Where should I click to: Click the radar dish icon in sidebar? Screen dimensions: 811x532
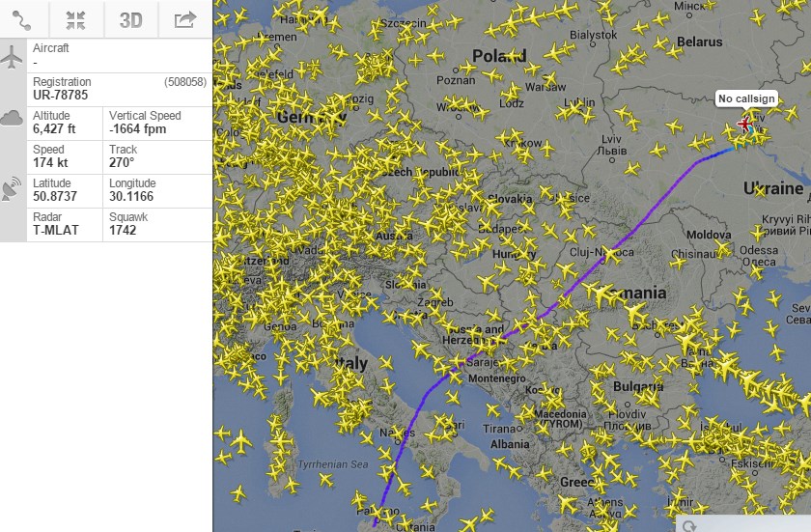tap(13, 188)
